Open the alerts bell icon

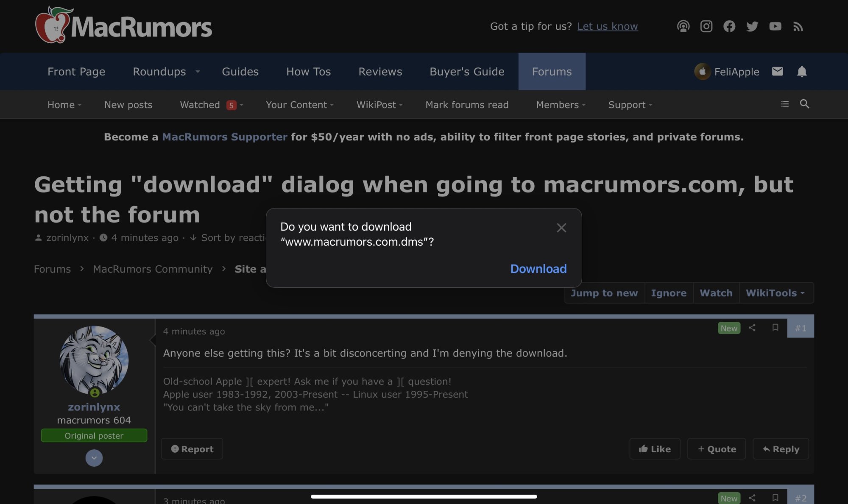point(801,71)
